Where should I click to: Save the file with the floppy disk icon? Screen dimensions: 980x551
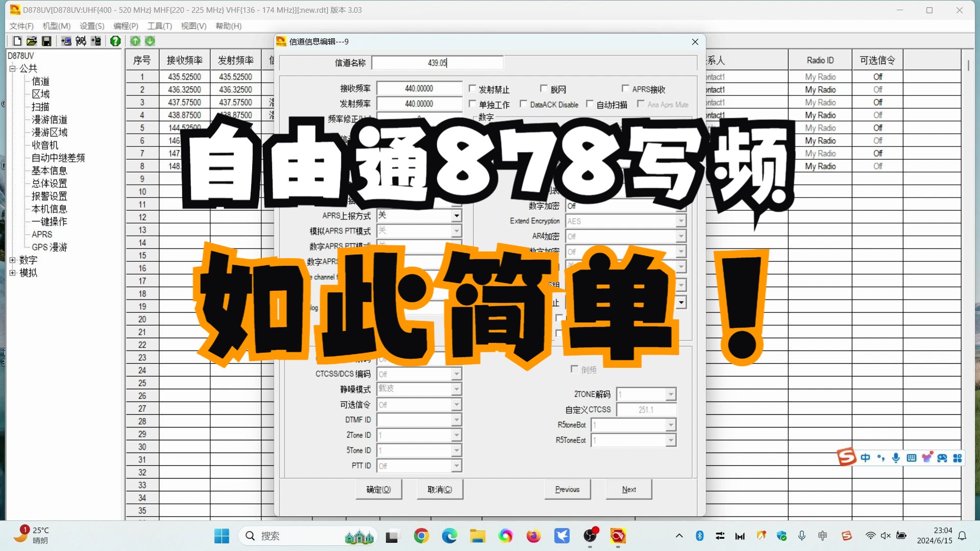[46, 41]
